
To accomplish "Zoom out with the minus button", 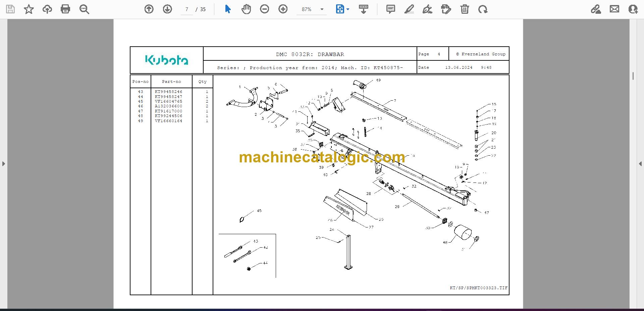I will click(x=265, y=9).
